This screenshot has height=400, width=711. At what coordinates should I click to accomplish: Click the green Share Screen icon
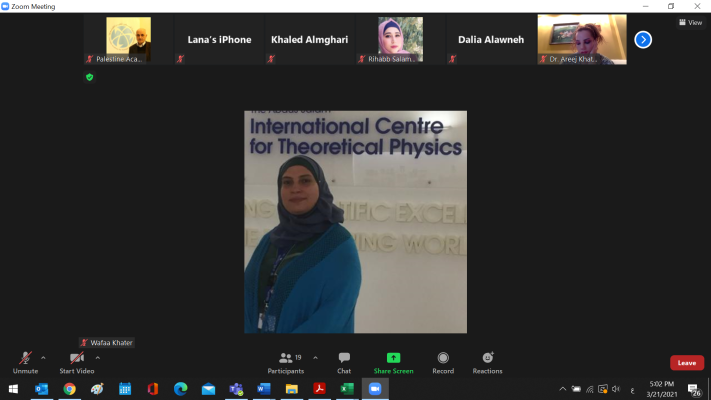393,358
